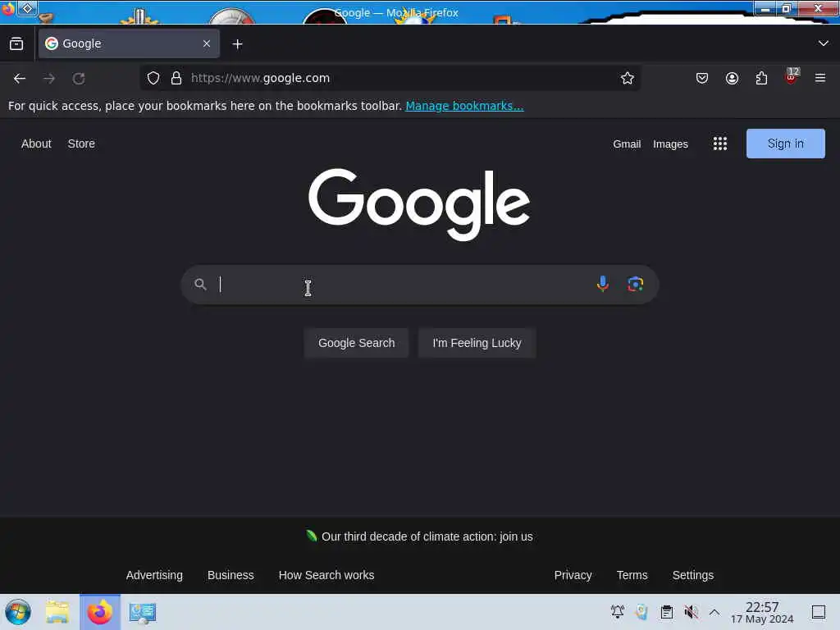Screen dimensions: 840x630
Task: Open a new tab with plus button
Action: pyautogui.click(x=237, y=44)
